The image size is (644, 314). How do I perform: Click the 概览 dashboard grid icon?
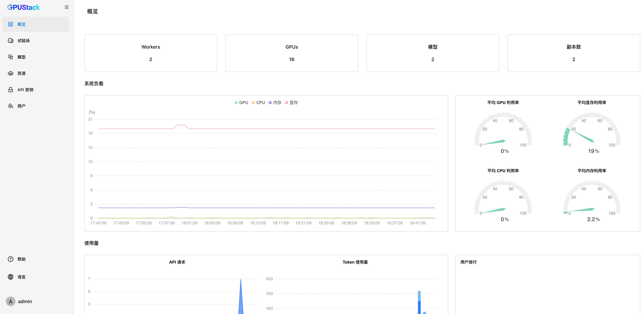tap(11, 24)
